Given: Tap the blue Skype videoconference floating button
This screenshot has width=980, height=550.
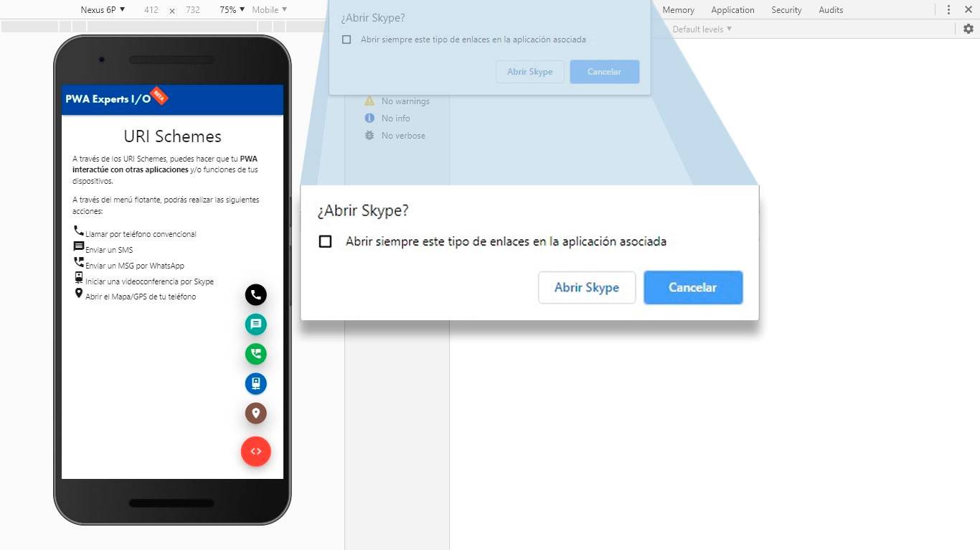Looking at the screenshot, I should (255, 383).
